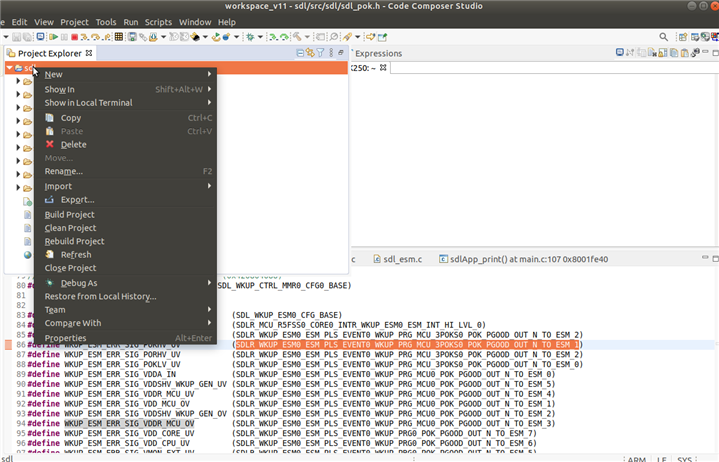The image size is (719, 462).
Task: Open the Window menu in menu bar
Action: click(x=195, y=22)
